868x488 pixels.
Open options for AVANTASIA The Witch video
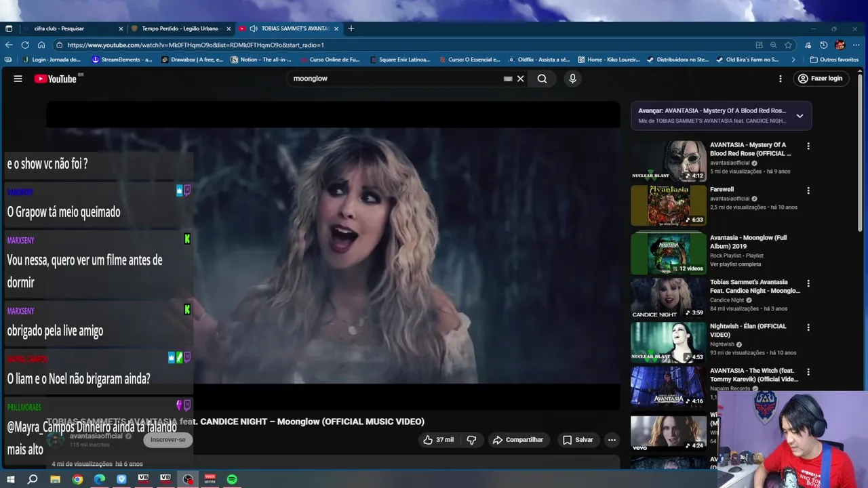[808, 372]
